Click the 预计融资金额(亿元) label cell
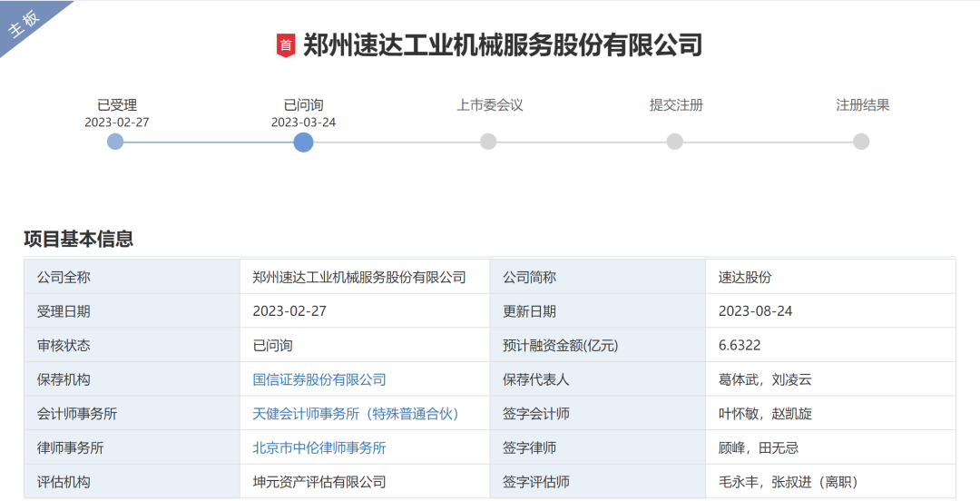 point(598,345)
